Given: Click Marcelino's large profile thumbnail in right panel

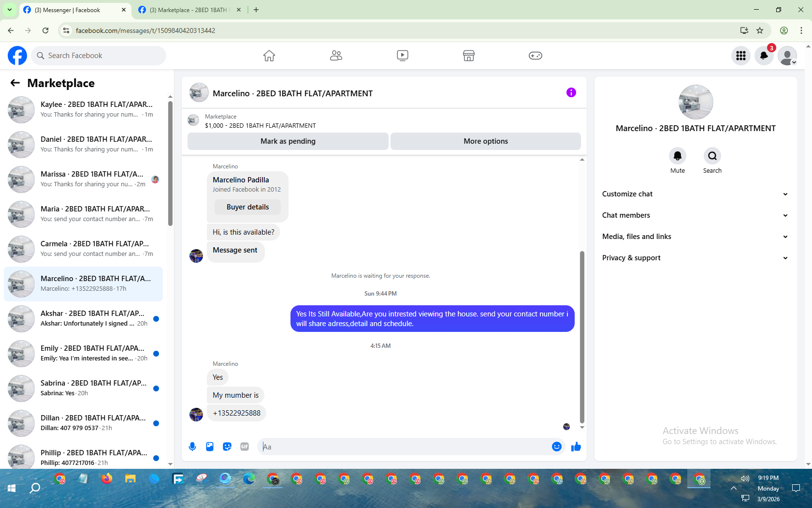Looking at the screenshot, I should (x=696, y=102).
